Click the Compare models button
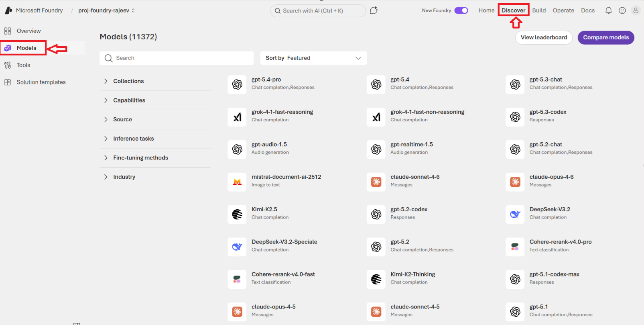This screenshot has width=644, height=325. pyautogui.click(x=605, y=38)
